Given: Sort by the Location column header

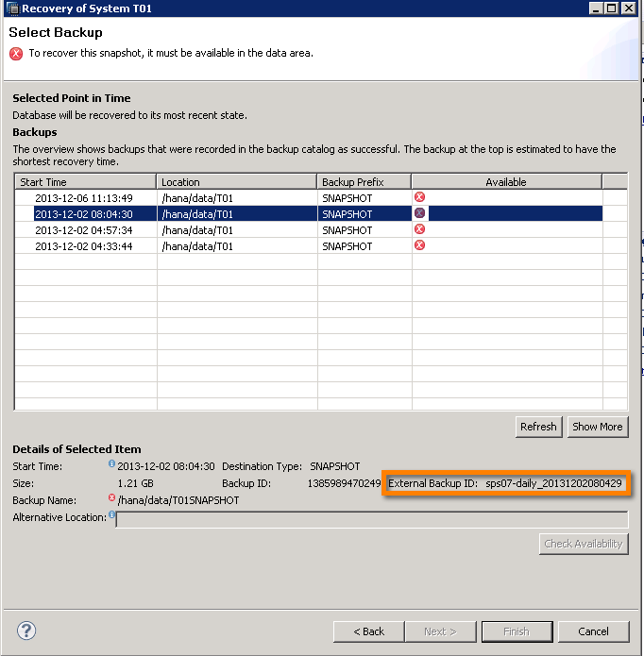Looking at the screenshot, I should pos(236,182).
